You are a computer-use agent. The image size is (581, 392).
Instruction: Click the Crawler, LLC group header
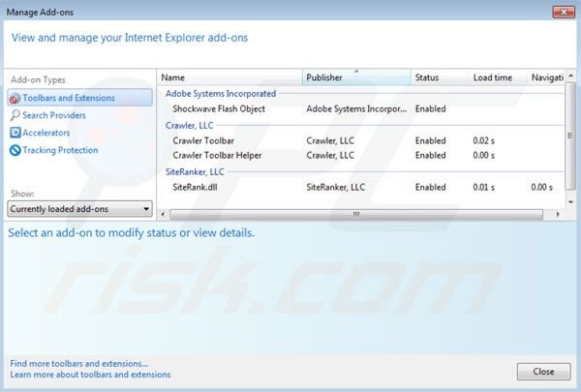(190, 126)
